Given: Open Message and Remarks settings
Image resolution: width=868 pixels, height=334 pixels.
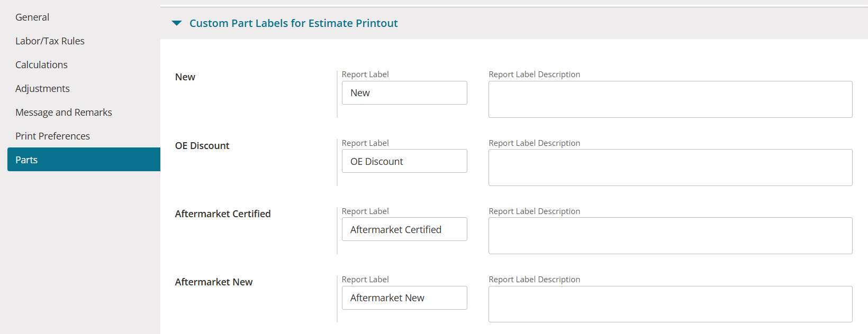Looking at the screenshot, I should pos(64,113).
